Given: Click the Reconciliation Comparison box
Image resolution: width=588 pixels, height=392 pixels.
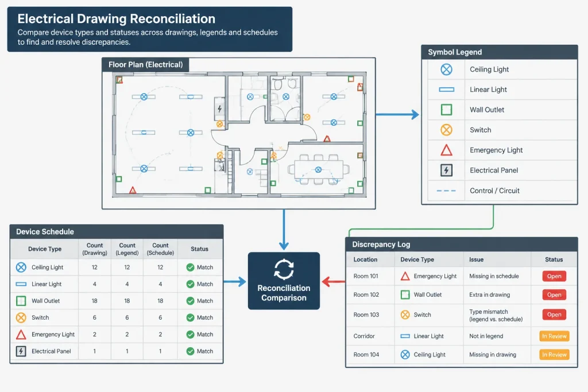Looking at the screenshot, I should point(284,281).
